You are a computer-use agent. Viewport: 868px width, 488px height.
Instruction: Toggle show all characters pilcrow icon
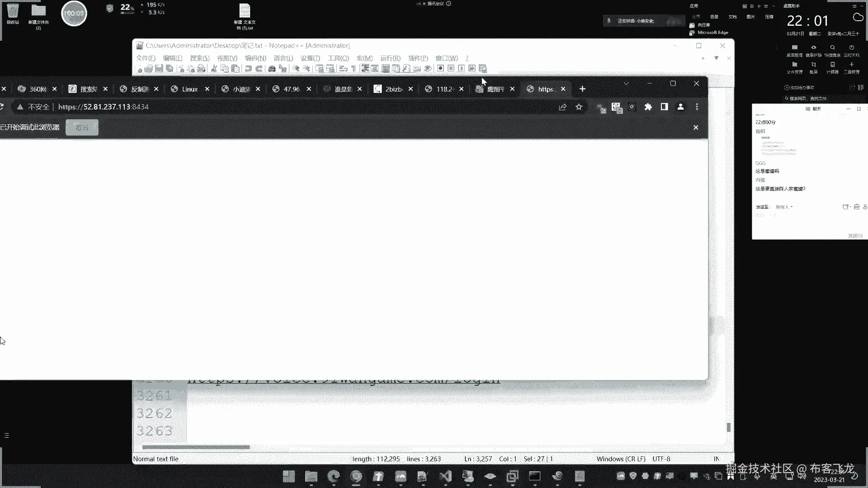[x=354, y=69]
